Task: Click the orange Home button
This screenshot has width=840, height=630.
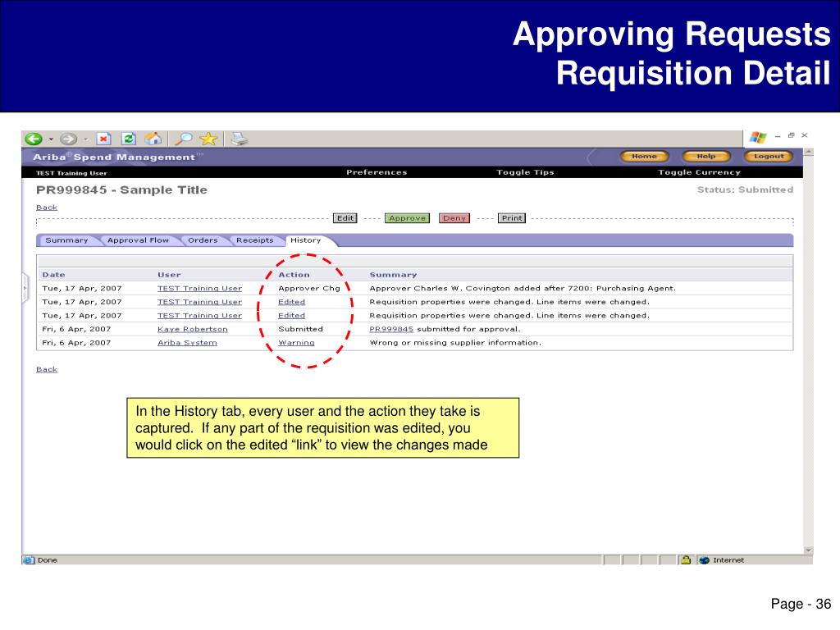Action: (x=645, y=157)
